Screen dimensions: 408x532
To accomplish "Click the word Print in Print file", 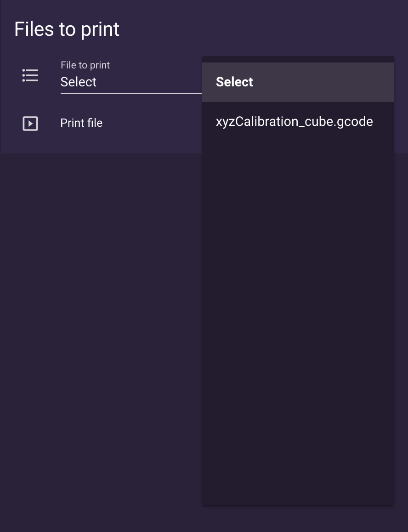I will click(70, 123).
